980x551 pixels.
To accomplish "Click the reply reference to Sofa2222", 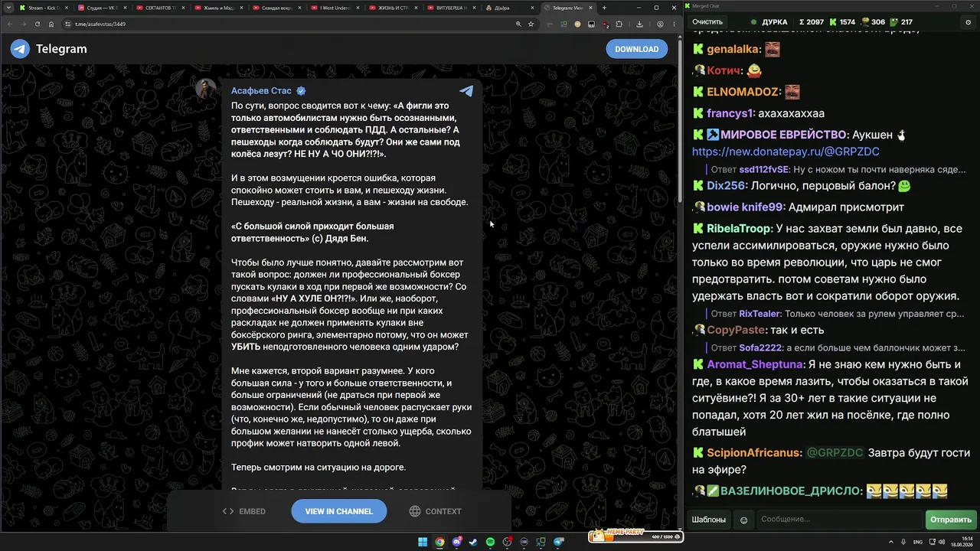I will 837,347.
